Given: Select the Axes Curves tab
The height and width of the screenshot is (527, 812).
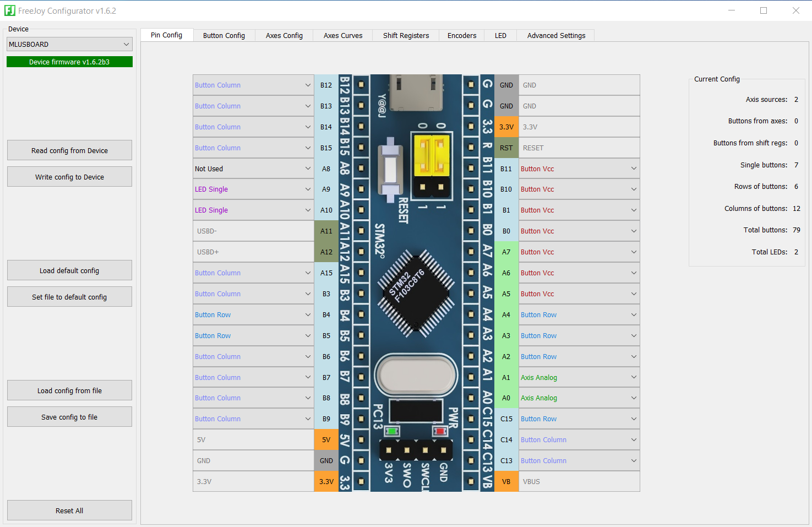Looking at the screenshot, I should [x=342, y=35].
